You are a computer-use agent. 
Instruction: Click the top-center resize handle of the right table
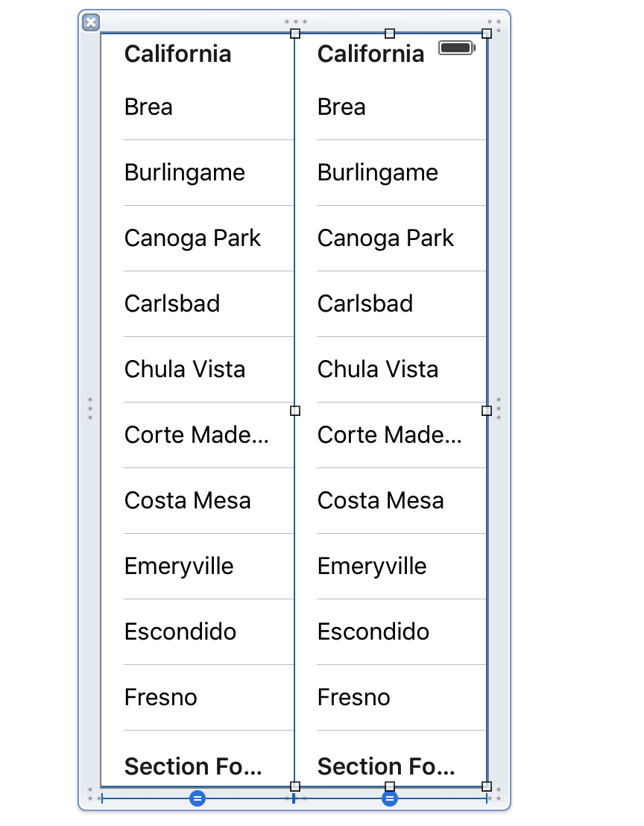pyautogui.click(x=390, y=34)
